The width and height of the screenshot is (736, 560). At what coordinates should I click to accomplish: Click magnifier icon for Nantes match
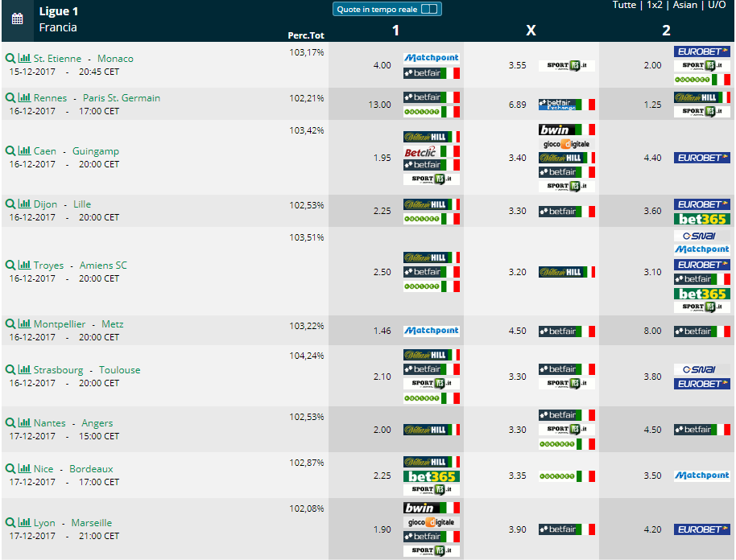tap(10, 422)
